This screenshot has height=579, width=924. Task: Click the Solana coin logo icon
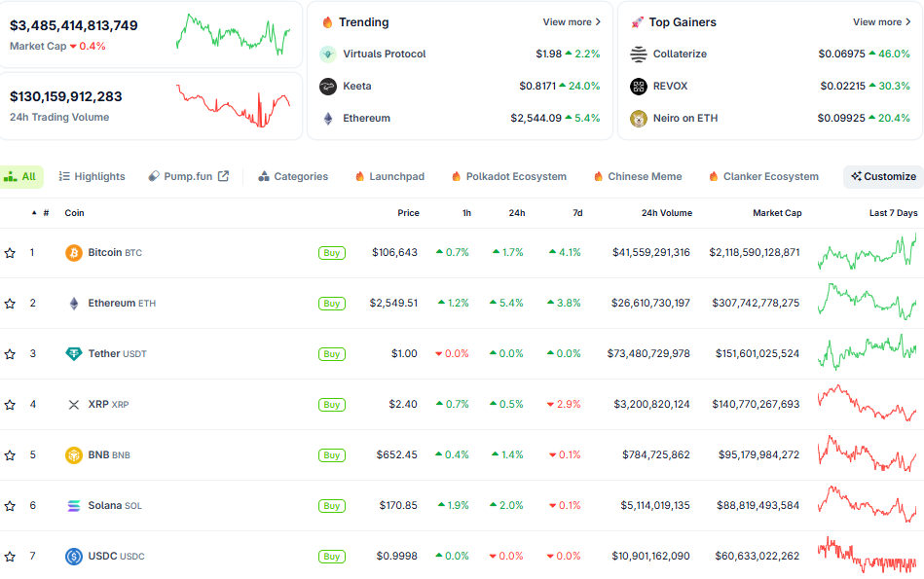[x=74, y=506]
